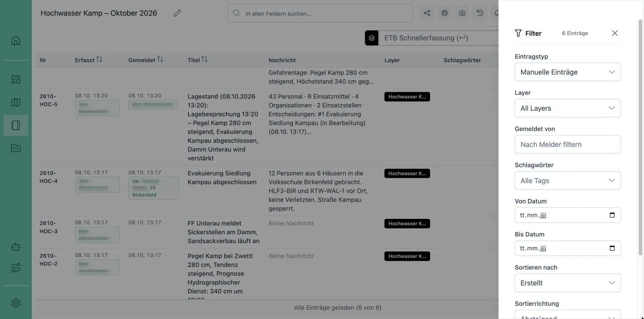The width and height of the screenshot is (644, 319).
Task: Open the workflow icon in sidebar
Action: [16, 268]
